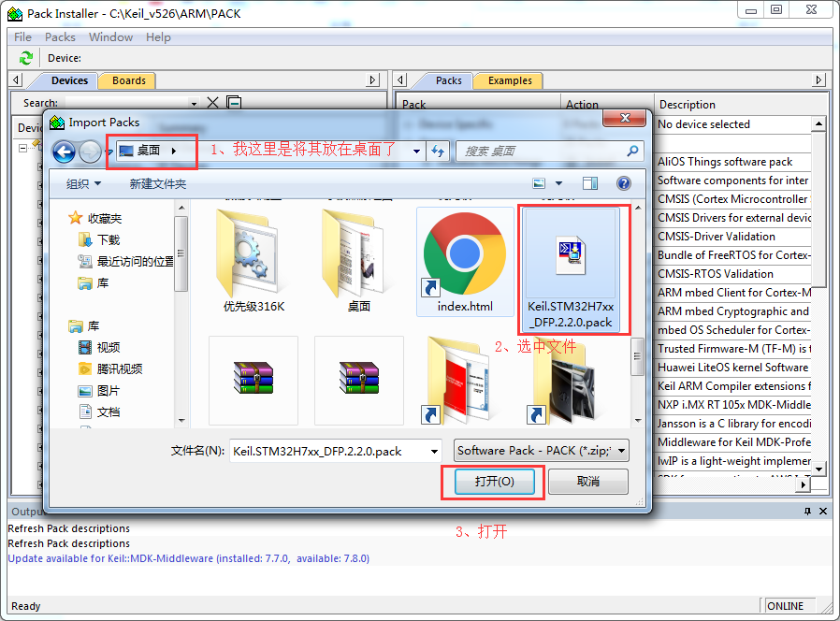Open the Help icon in the dialog toolbar
This screenshot has height=621, width=840.
tap(624, 184)
